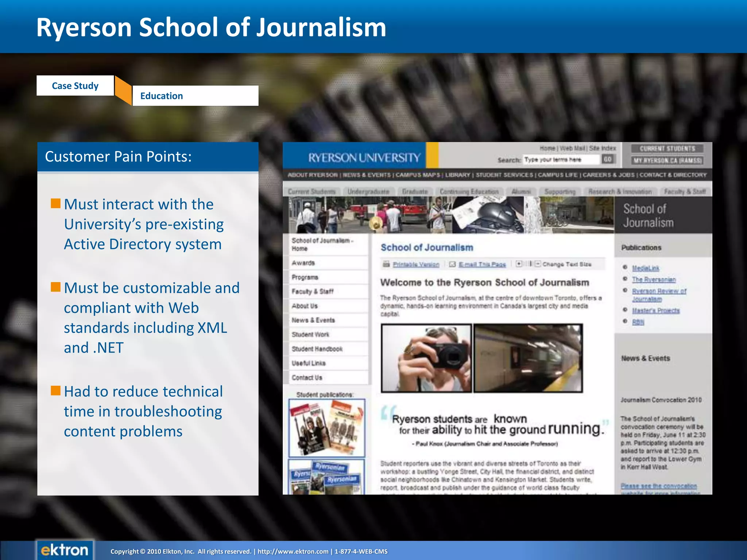Click the Ryerson University logo banner
Screen dimensions: 747x560
pos(364,157)
